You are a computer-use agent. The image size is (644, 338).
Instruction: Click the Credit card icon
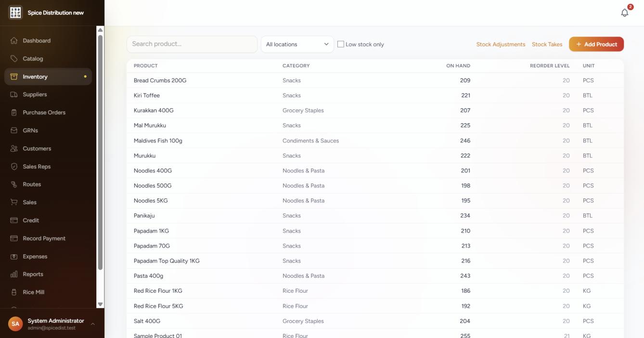(x=14, y=221)
